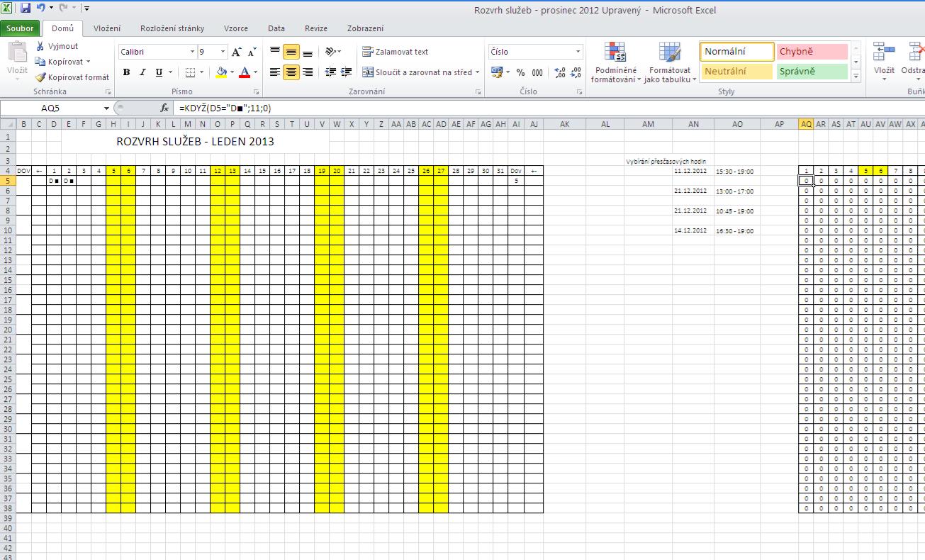This screenshot has width=925, height=560.
Task: Decrease font size with the small A icon
Action: click(x=252, y=52)
